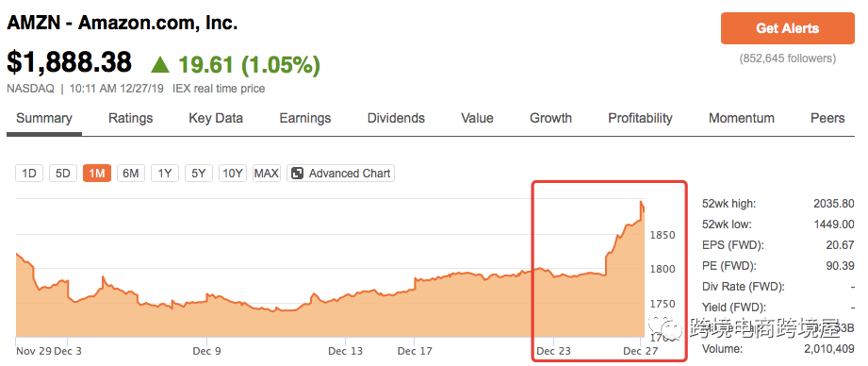Choose the 5Y chart range

[198, 174]
